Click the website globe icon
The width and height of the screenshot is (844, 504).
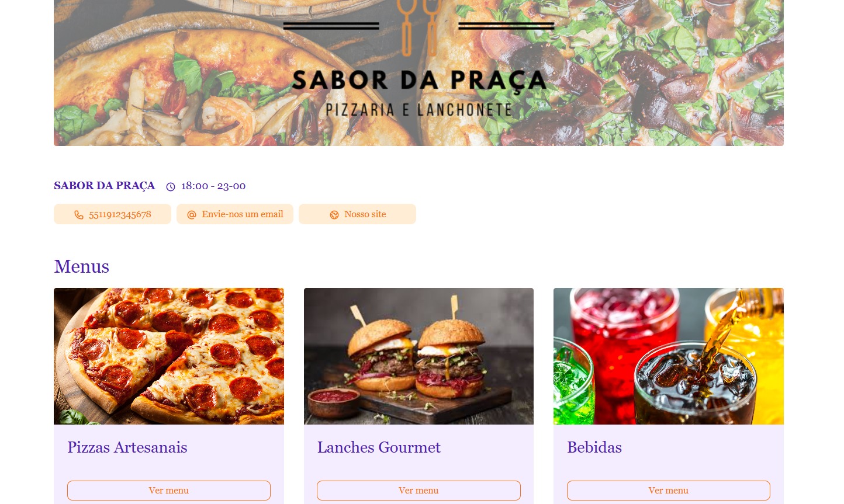(334, 215)
